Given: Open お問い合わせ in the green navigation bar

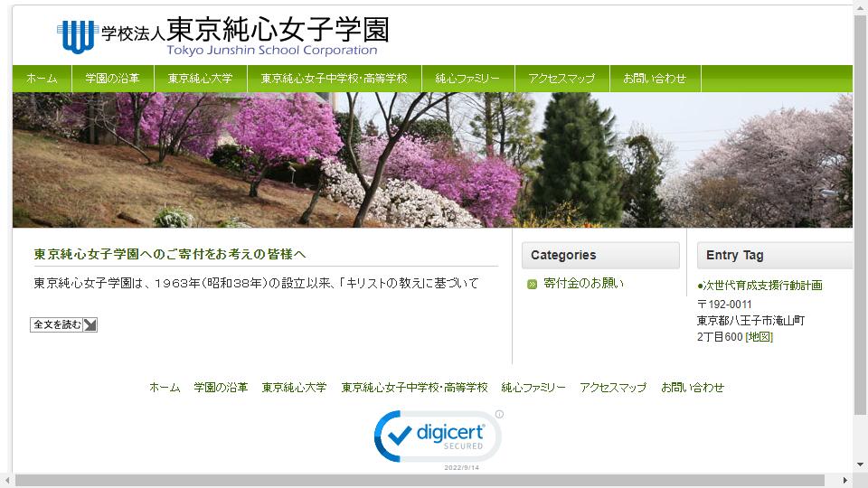Looking at the screenshot, I should pos(655,79).
